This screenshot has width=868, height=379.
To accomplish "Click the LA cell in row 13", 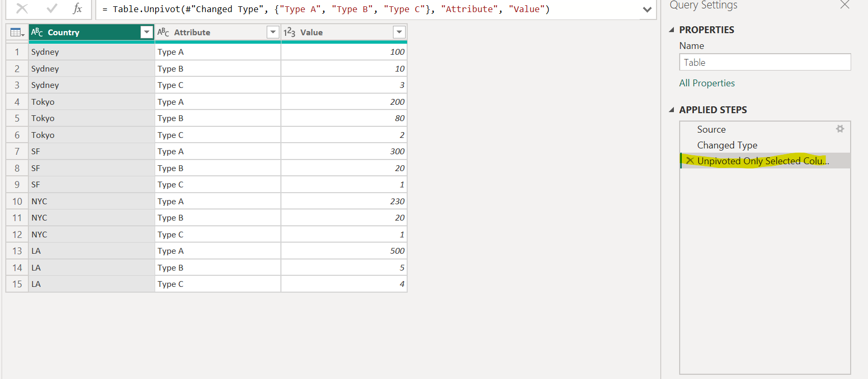I will [92, 251].
